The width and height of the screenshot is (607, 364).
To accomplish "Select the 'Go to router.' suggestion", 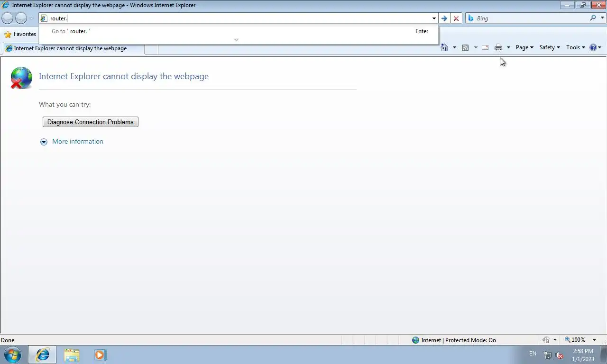I will click(239, 31).
